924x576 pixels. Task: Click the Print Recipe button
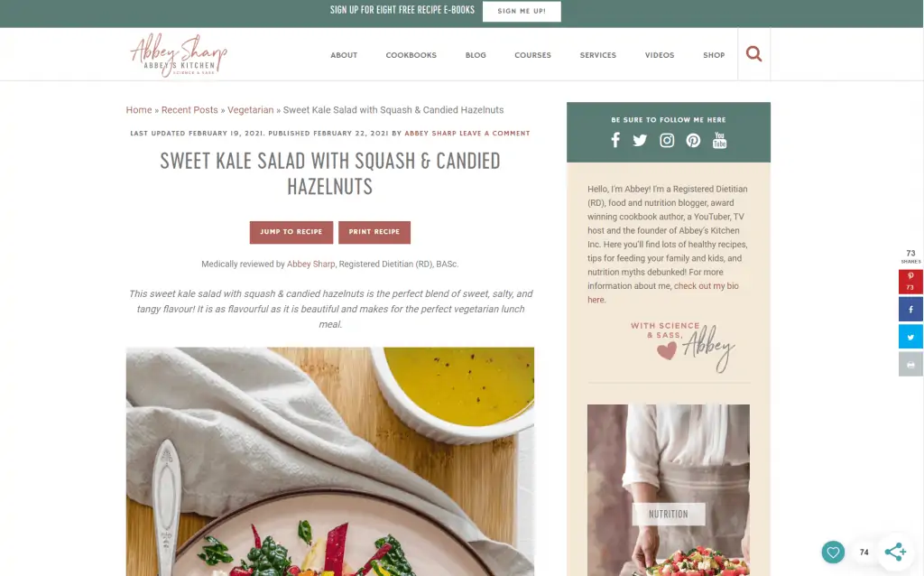(x=374, y=232)
